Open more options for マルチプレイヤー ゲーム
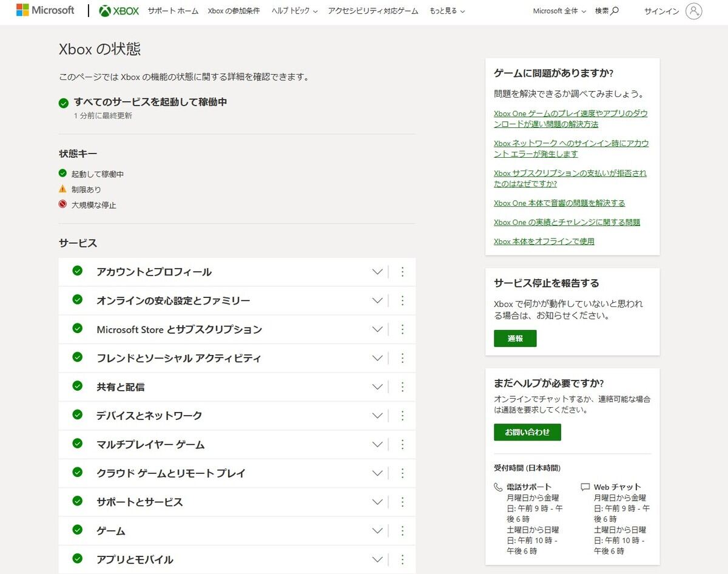 point(402,444)
